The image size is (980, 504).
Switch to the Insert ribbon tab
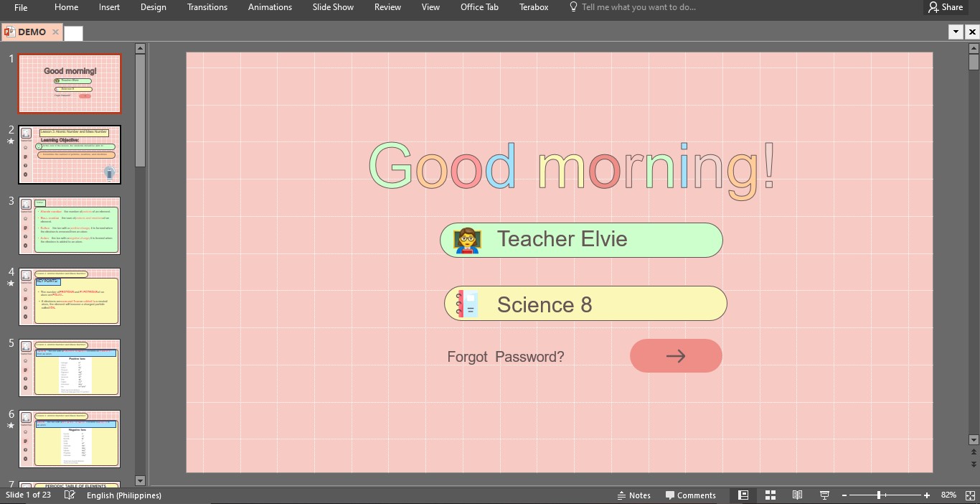point(110,7)
